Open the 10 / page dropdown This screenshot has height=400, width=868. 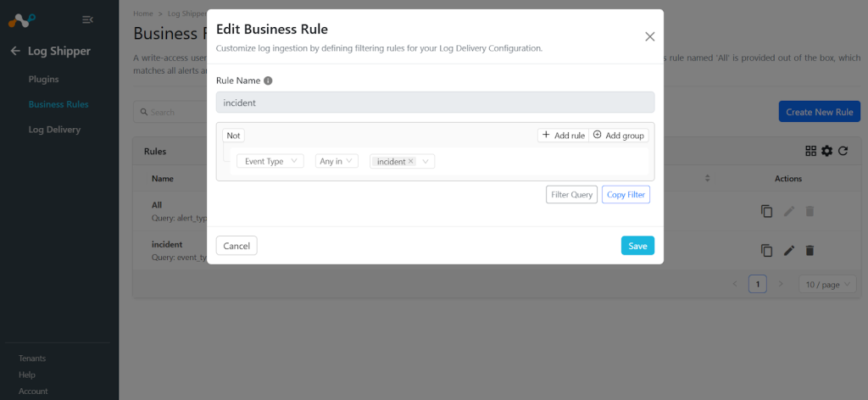(827, 285)
